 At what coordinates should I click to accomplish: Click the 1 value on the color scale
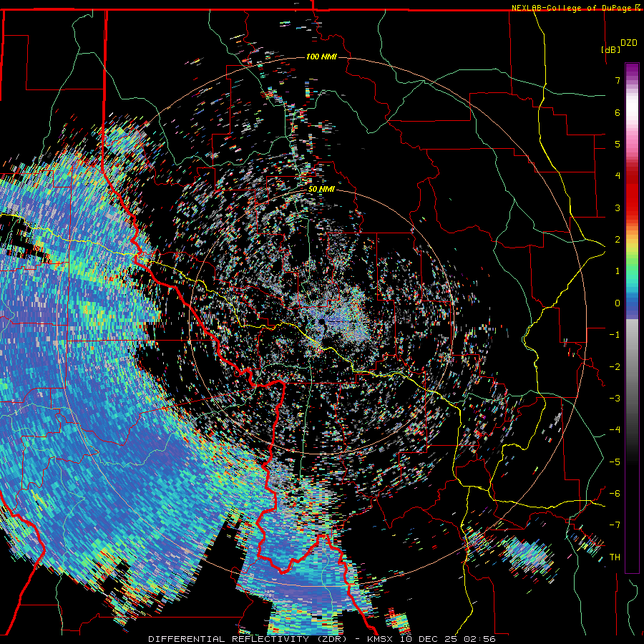coord(618,271)
